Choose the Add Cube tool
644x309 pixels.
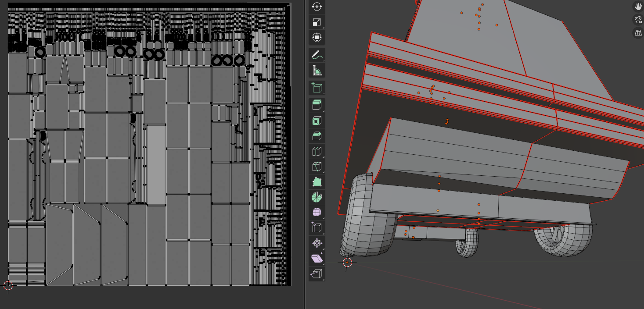tap(317, 88)
